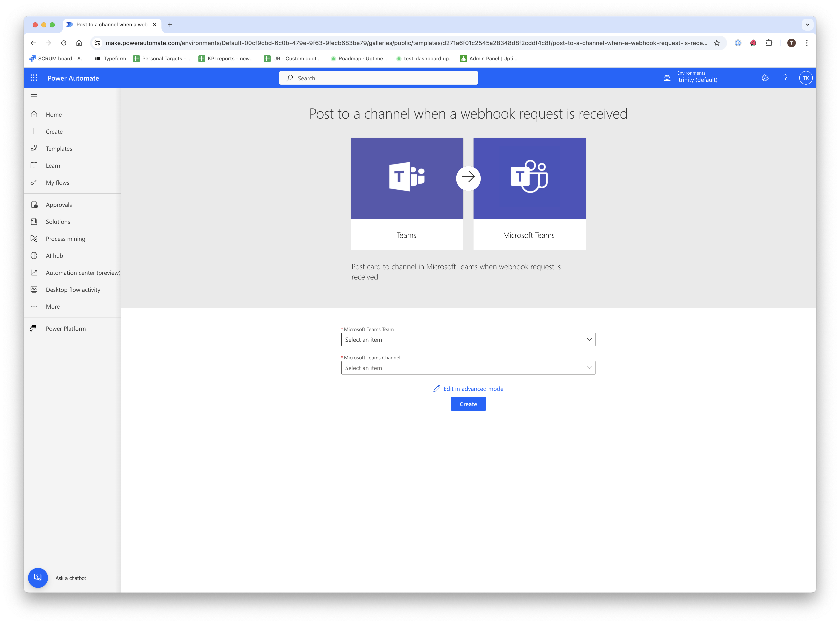This screenshot has width=840, height=624.
Task: Open the Environments picker itrinity (default)
Action: 691,77
